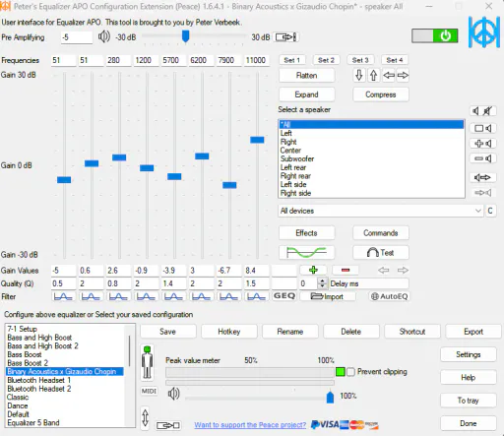Screen dimensions: 504x436
Task: Shift frequencies left with left arrow
Action: 389,75
